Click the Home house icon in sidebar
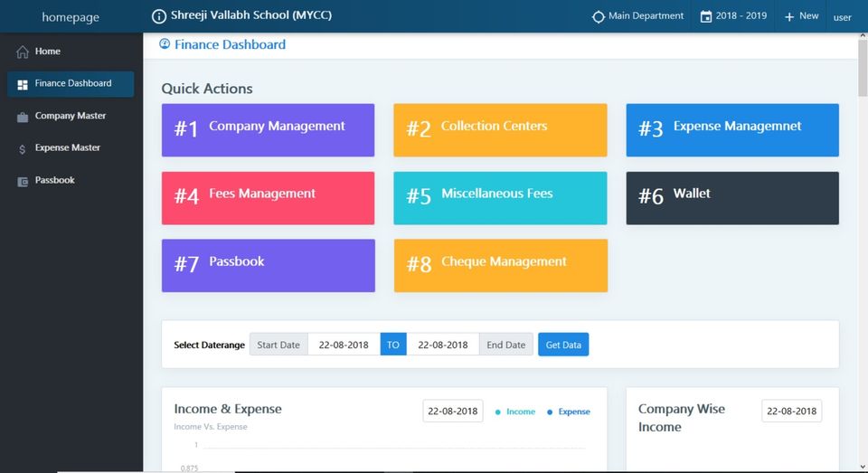Screen dimensions: 868x473 click(23, 52)
